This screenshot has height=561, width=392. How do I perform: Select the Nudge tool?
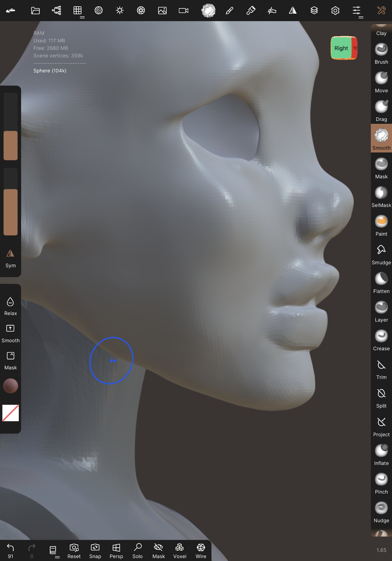tap(381, 512)
